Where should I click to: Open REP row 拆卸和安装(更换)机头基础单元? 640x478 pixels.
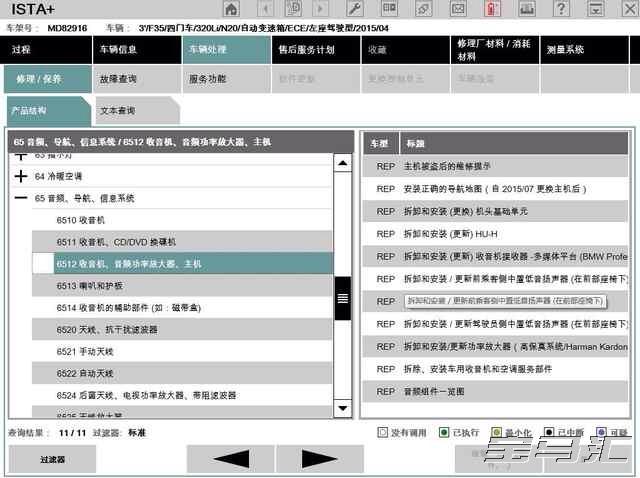pyautogui.click(x=495, y=211)
